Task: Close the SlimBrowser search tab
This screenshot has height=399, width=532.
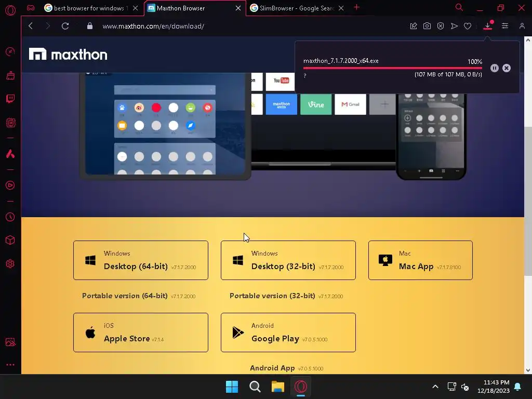Action: pyautogui.click(x=341, y=8)
